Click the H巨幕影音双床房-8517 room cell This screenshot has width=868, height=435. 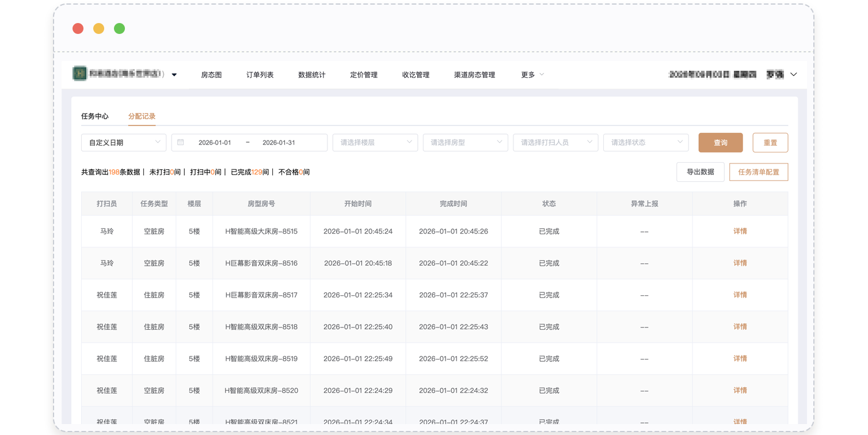(261, 295)
